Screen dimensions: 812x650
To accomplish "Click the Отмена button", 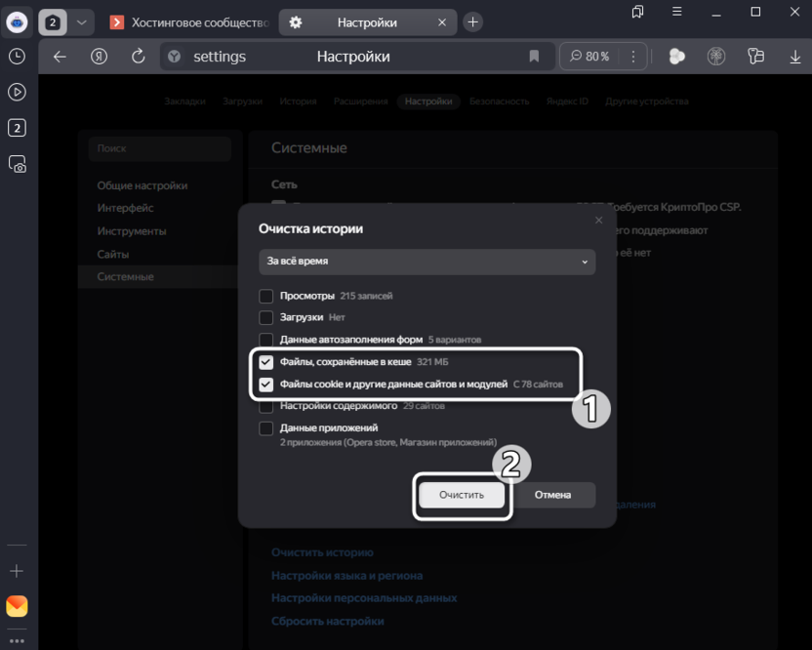I will 552,495.
